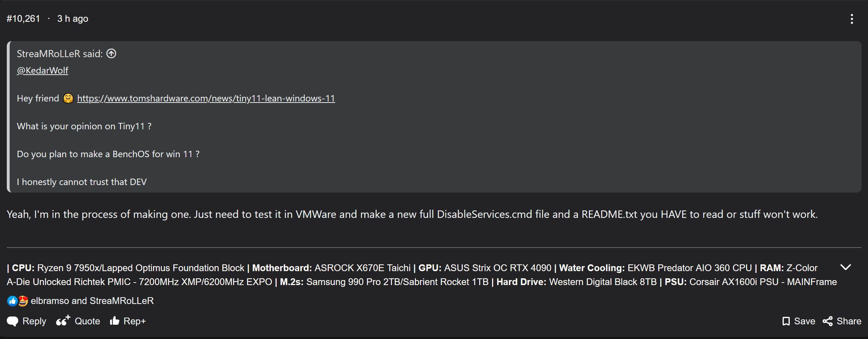Viewport: 868px width, 339px height.
Task: View the elbramso and StreaMRoLLeR reactions list
Action: coord(92,301)
